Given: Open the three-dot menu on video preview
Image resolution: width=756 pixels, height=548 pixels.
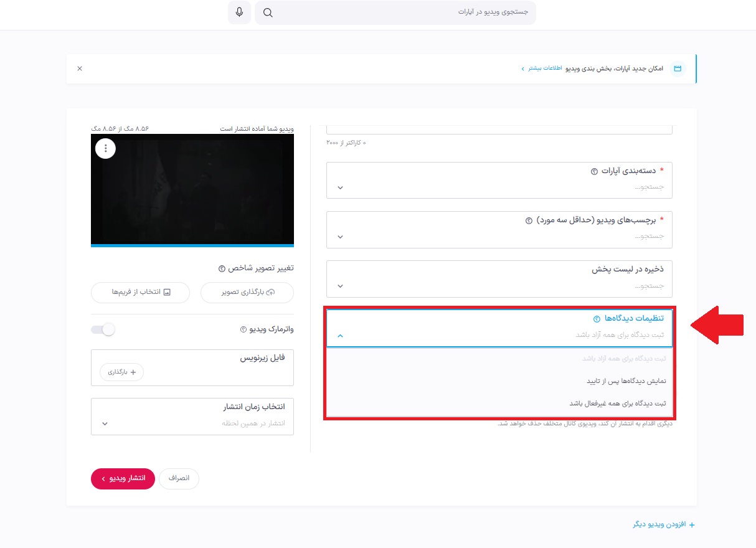Looking at the screenshot, I should click(106, 148).
